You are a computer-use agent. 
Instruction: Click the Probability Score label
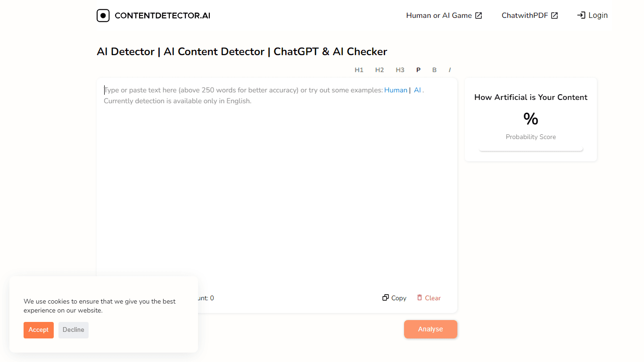point(531,137)
